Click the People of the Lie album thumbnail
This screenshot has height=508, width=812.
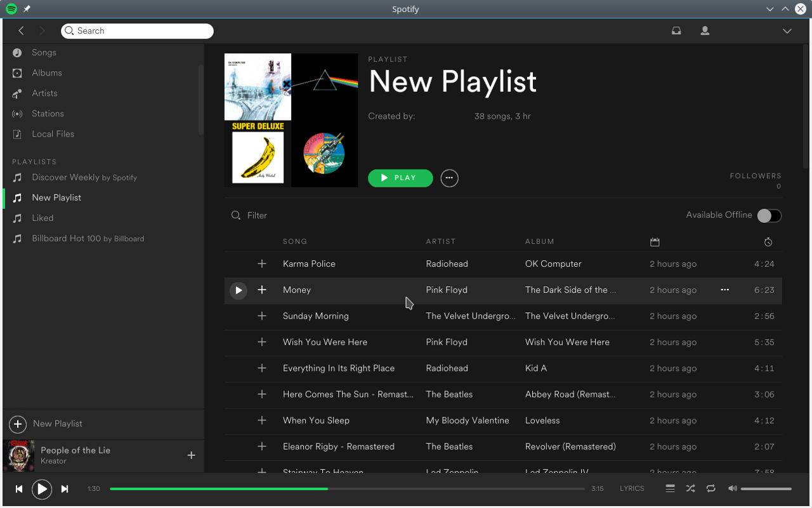tap(19, 455)
